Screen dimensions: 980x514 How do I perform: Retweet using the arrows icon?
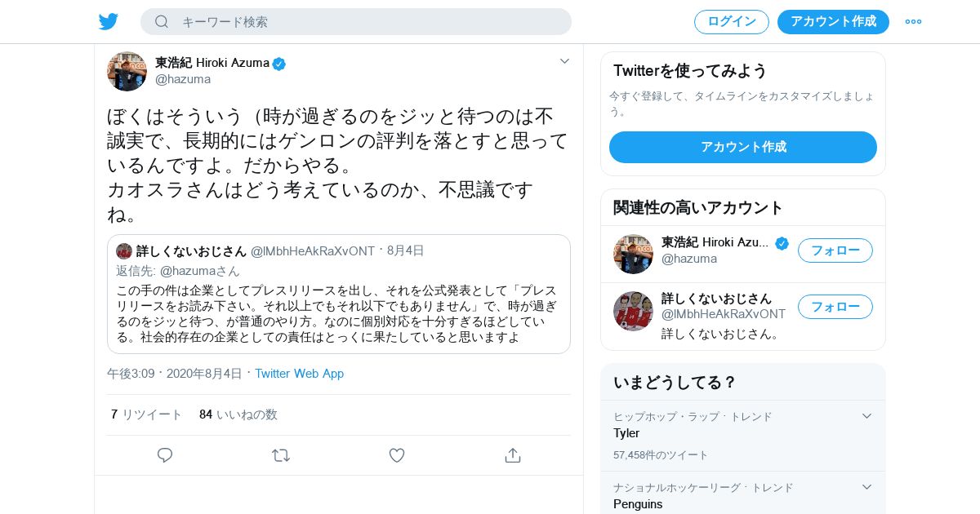[x=281, y=455]
